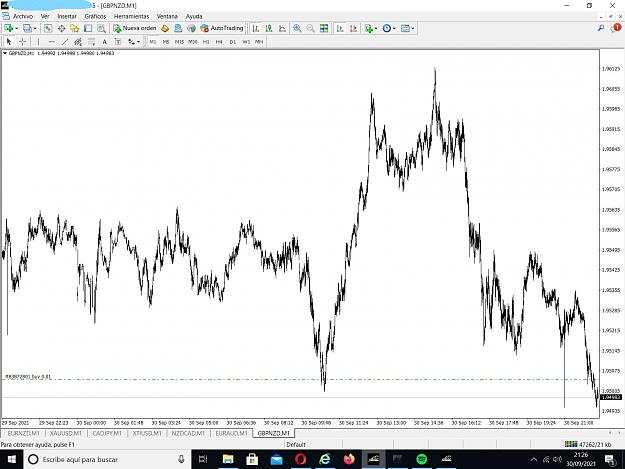Click the Windows search box
The image size is (625, 469).
click(108, 459)
